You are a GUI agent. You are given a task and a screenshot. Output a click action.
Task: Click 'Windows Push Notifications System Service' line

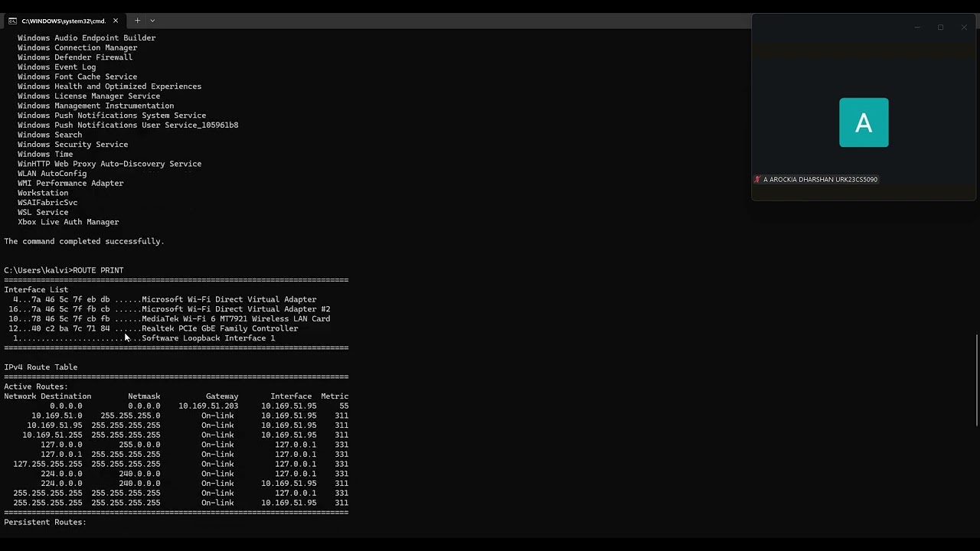[112, 116]
